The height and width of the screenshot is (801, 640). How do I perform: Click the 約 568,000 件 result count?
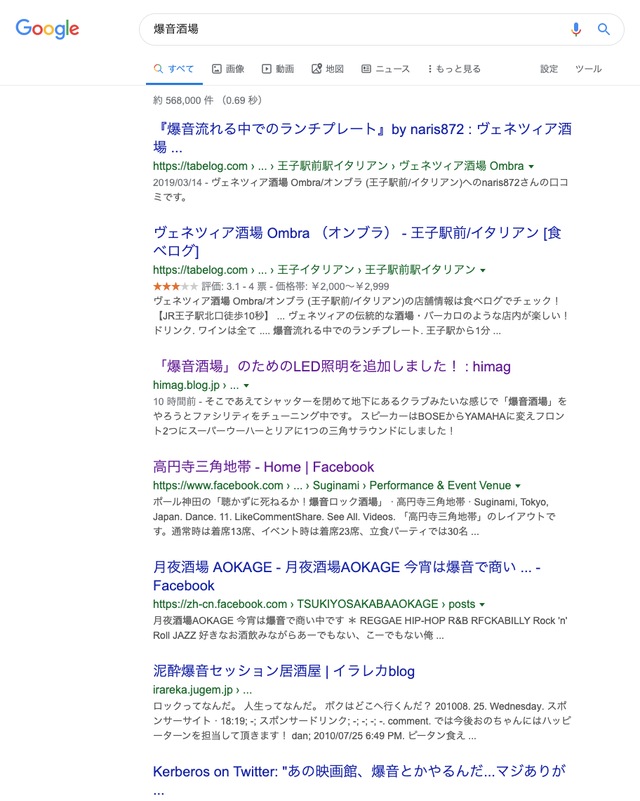[x=207, y=100]
